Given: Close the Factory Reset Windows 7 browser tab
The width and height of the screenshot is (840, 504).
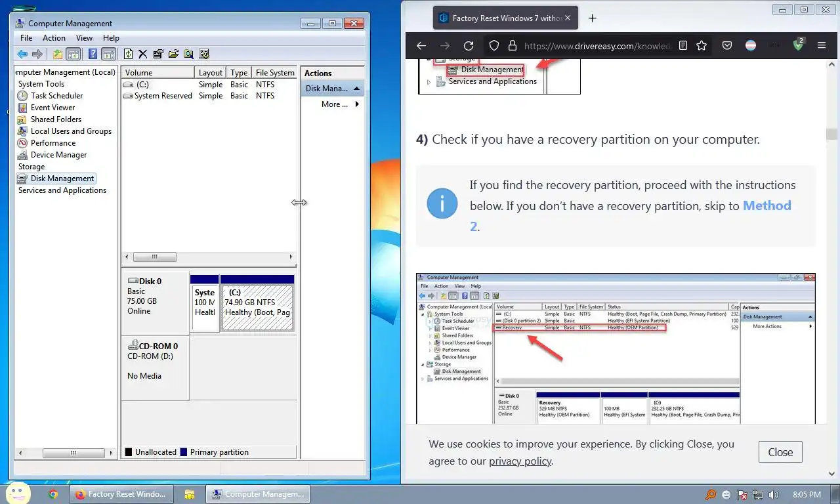Looking at the screenshot, I should click(x=568, y=18).
